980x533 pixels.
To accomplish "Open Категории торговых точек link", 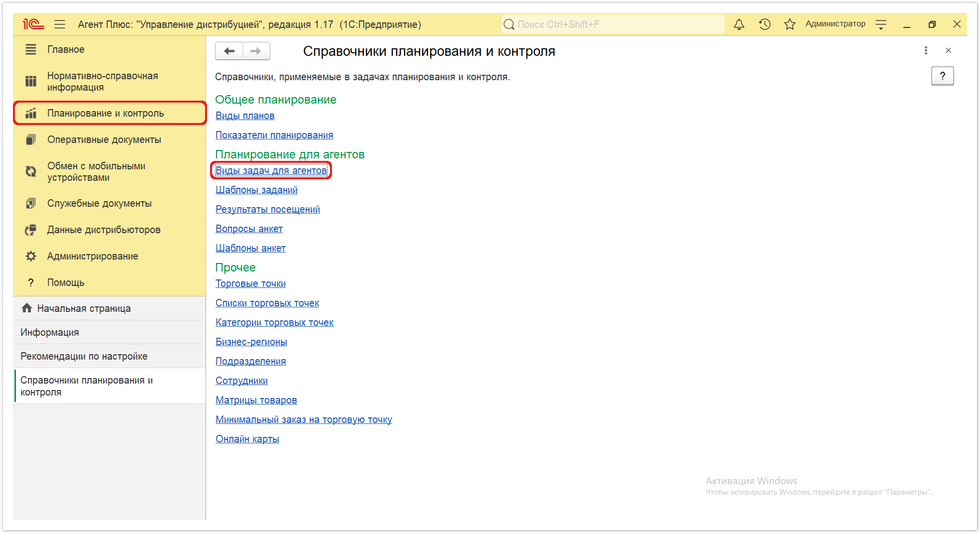I will click(274, 322).
